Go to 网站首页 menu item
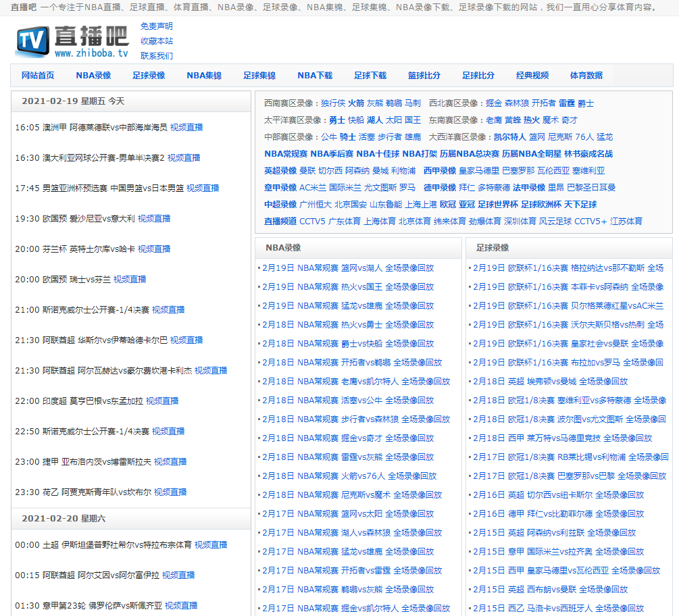 [x=38, y=76]
